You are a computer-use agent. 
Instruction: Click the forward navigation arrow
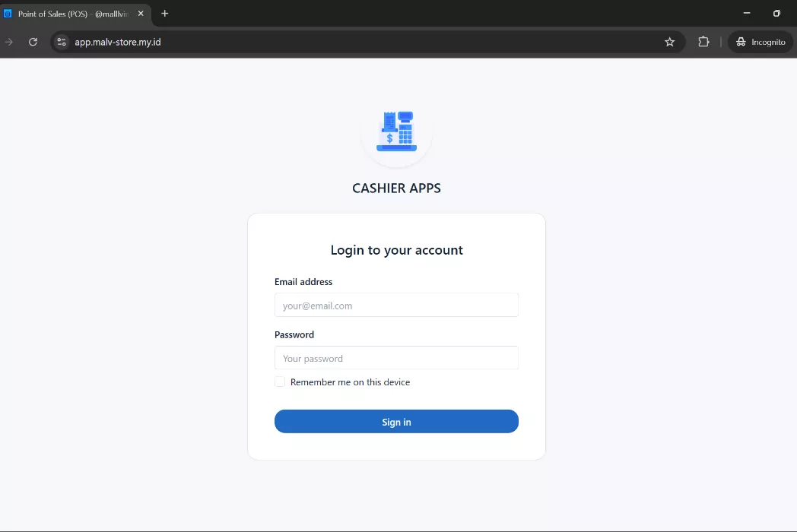point(8,42)
